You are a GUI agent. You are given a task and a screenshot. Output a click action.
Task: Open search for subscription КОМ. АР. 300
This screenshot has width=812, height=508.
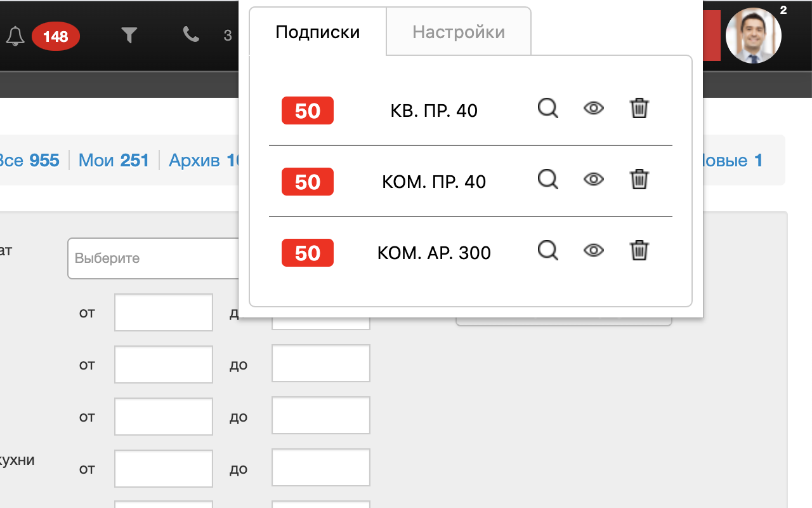(547, 251)
